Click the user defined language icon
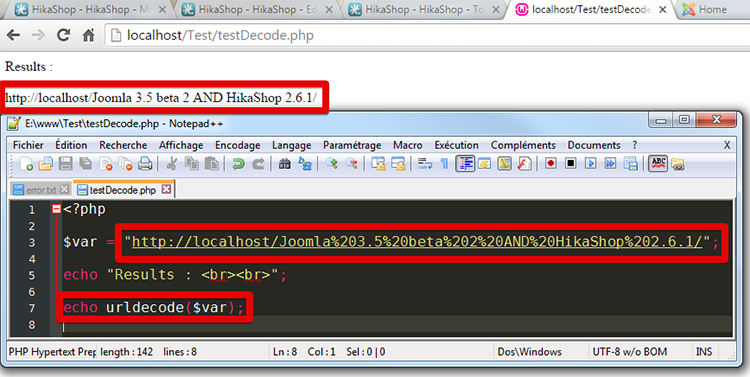 pos(485,164)
